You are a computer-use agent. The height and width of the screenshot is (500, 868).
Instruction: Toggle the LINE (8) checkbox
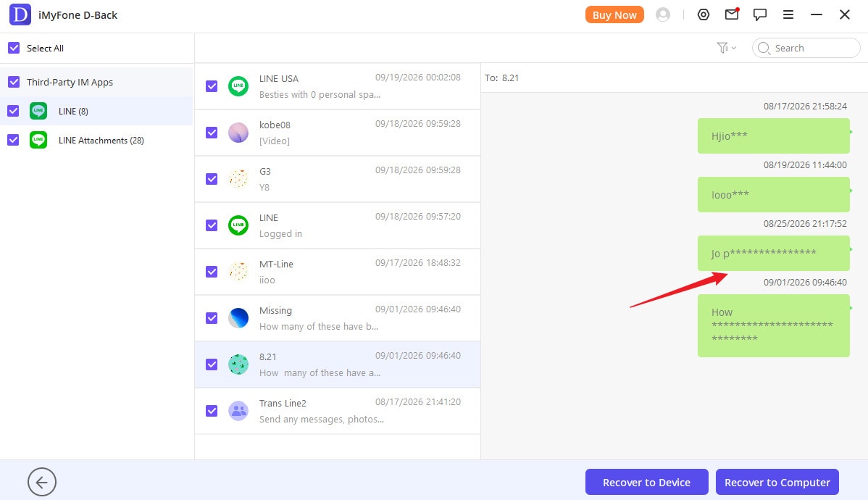coord(13,111)
